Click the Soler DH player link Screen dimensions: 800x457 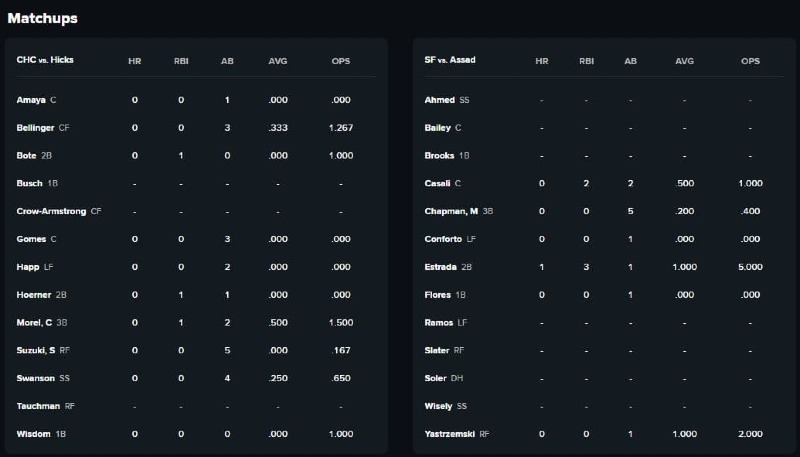pos(444,378)
